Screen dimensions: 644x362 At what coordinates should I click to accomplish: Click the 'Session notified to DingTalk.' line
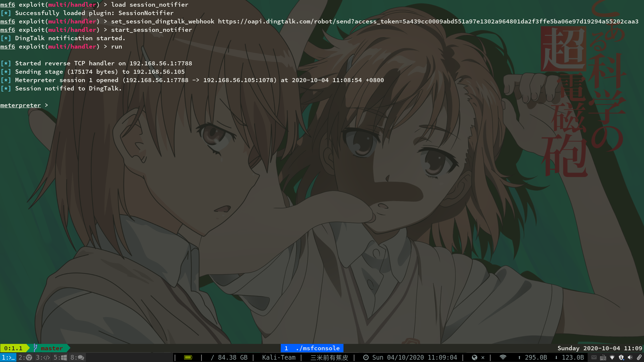point(61,88)
